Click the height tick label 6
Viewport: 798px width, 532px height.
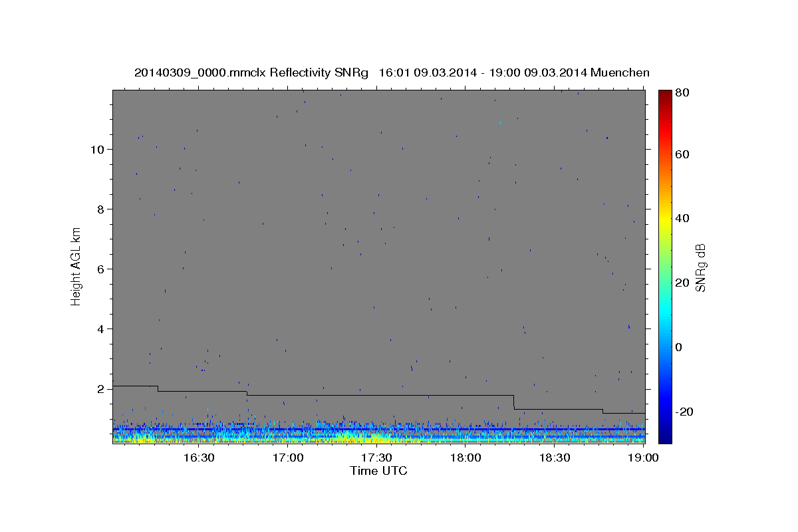coord(102,269)
